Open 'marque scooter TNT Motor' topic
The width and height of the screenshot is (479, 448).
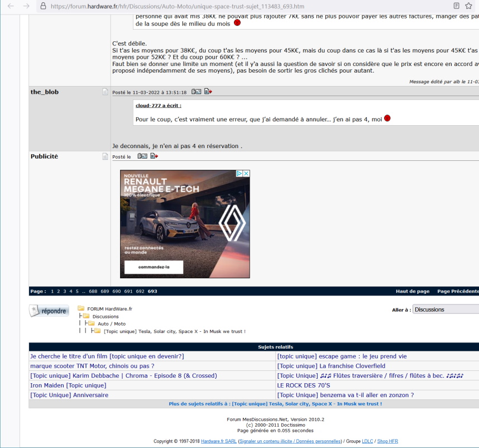click(x=92, y=366)
